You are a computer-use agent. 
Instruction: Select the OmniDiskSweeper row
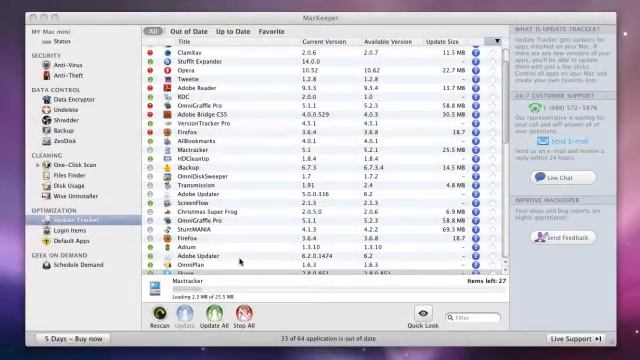coord(322,176)
